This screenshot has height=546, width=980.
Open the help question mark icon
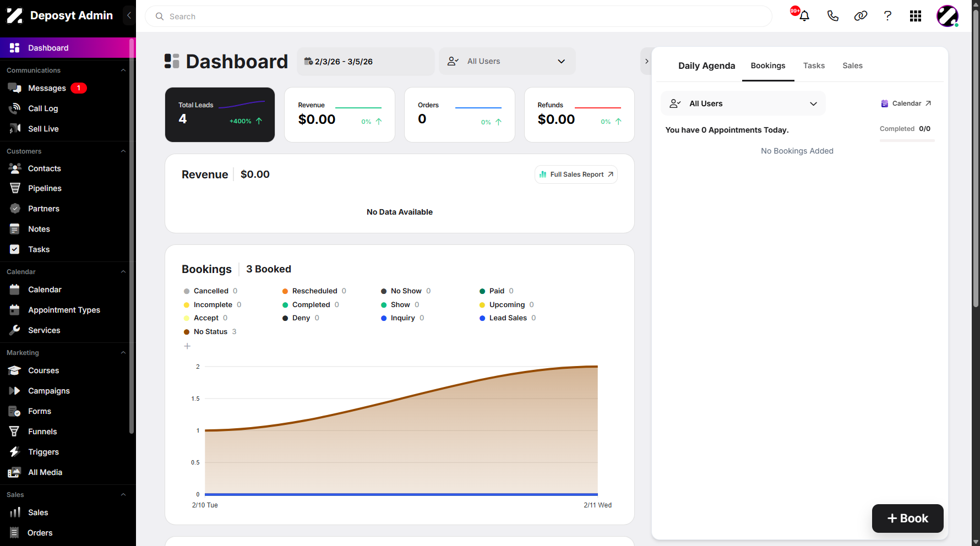888,16
